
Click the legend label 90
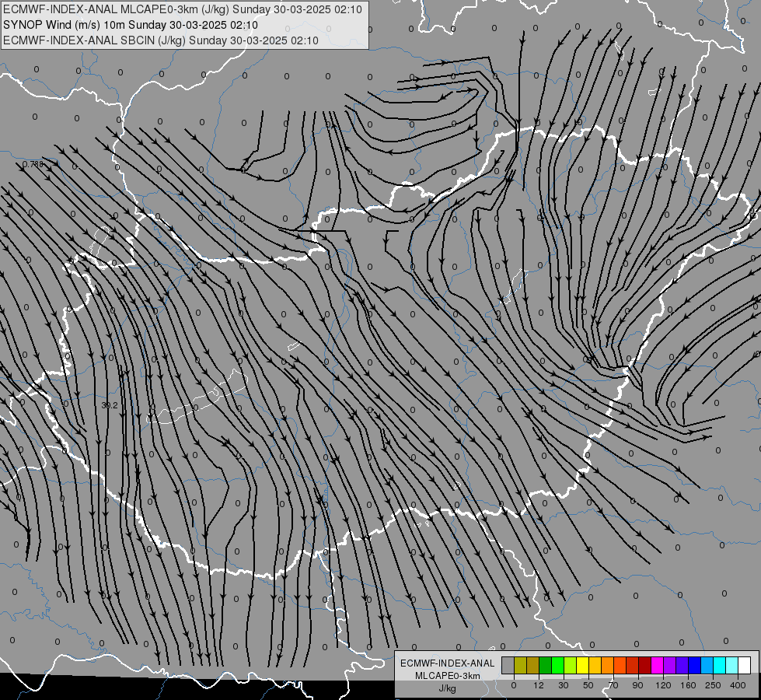tap(637, 685)
